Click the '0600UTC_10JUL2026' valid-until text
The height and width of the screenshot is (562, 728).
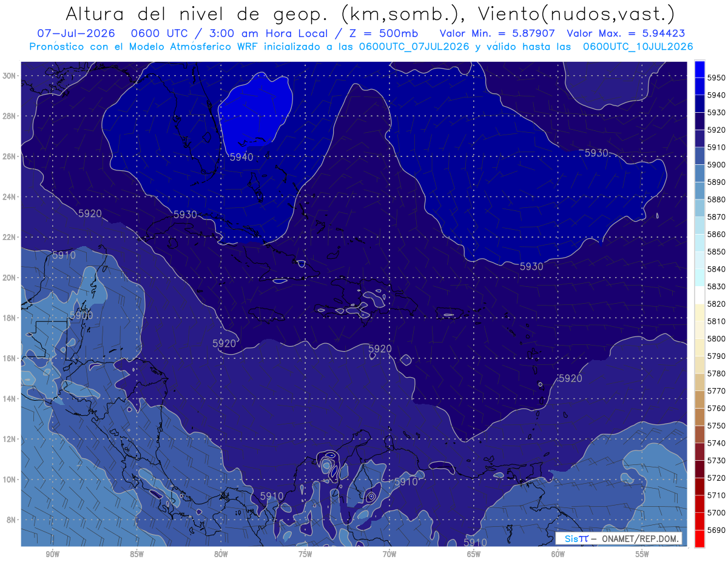coord(638,47)
